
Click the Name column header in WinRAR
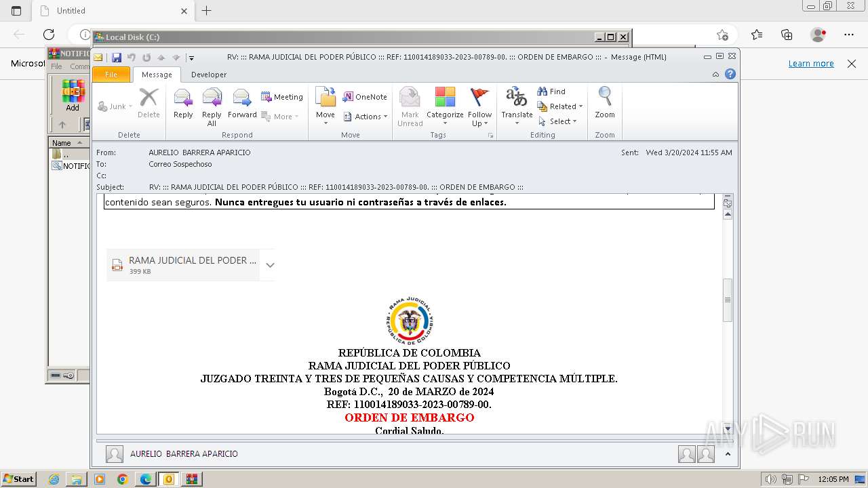(69, 143)
